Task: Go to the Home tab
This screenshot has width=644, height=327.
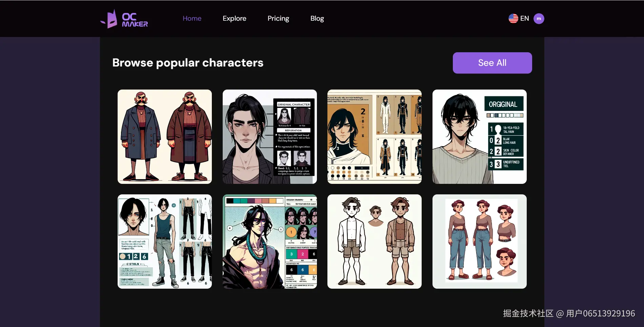Action: pyautogui.click(x=192, y=18)
